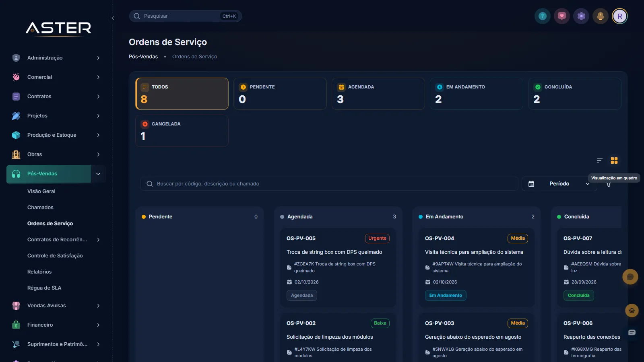Open the help question mark icon
The width and height of the screenshot is (644, 362).
pyautogui.click(x=543, y=16)
